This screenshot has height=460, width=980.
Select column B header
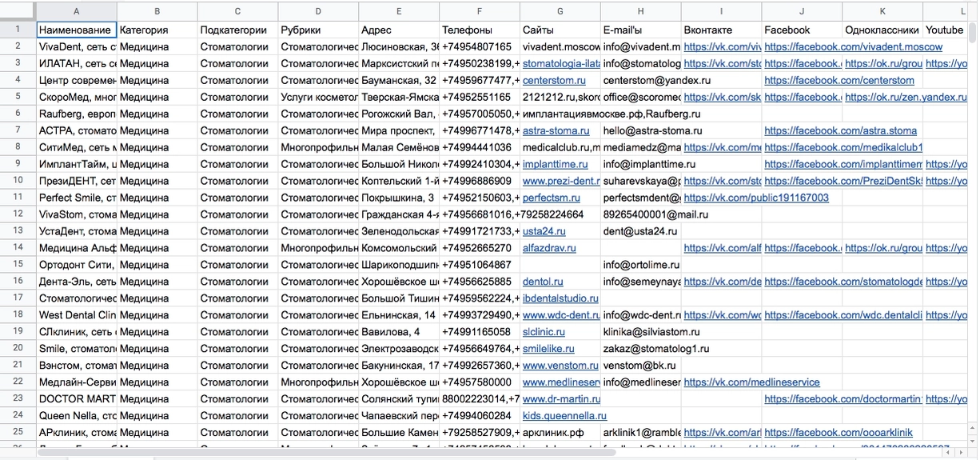click(x=157, y=11)
